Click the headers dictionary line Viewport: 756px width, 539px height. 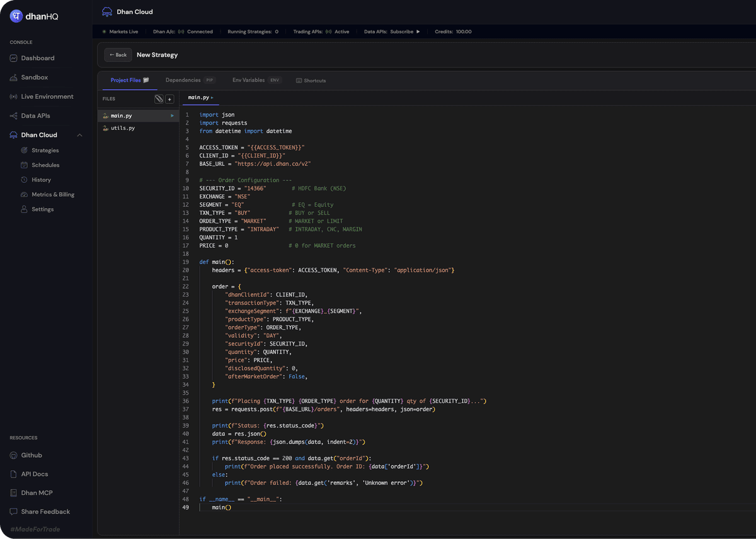pyautogui.click(x=333, y=270)
